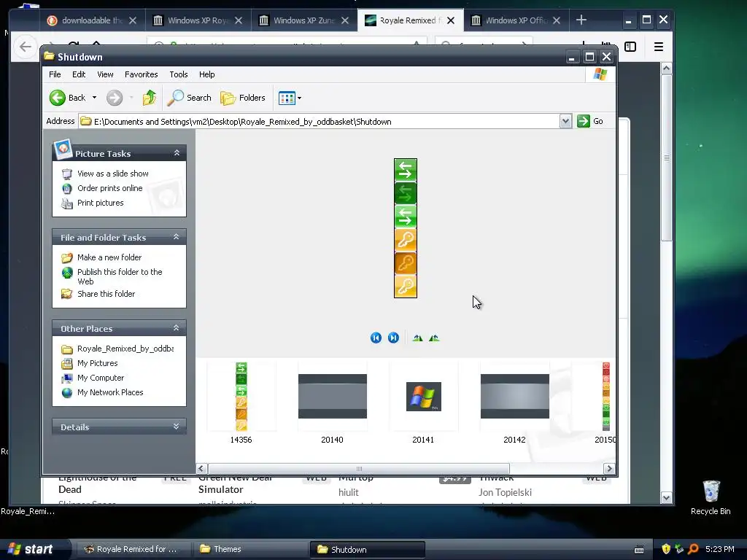The width and height of the screenshot is (747, 560).
Task: Click Make a new folder
Action: click(109, 257)
